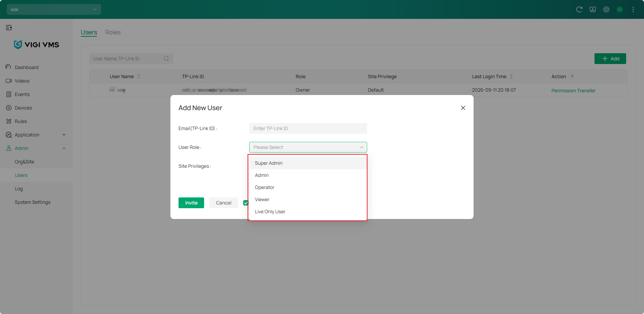The height and width of the screenshot is (314, 644).
Task: Click the User Name search field
Action: point(131,59)
